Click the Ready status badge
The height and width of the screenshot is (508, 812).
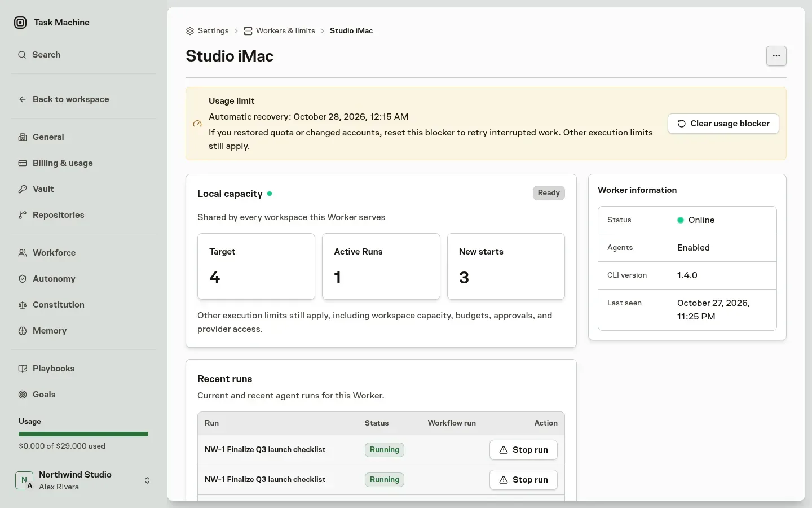point(549,193)
